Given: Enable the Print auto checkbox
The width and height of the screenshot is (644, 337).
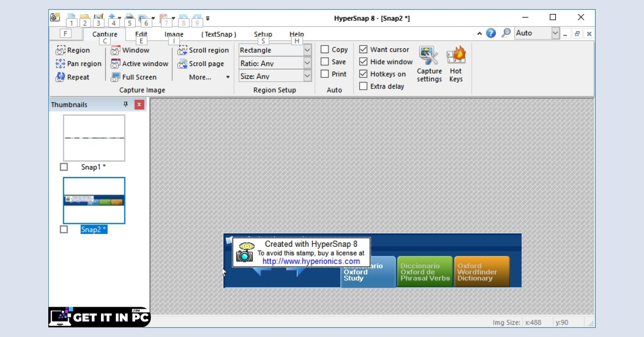Looking at the screenshot, I should 325,74.
